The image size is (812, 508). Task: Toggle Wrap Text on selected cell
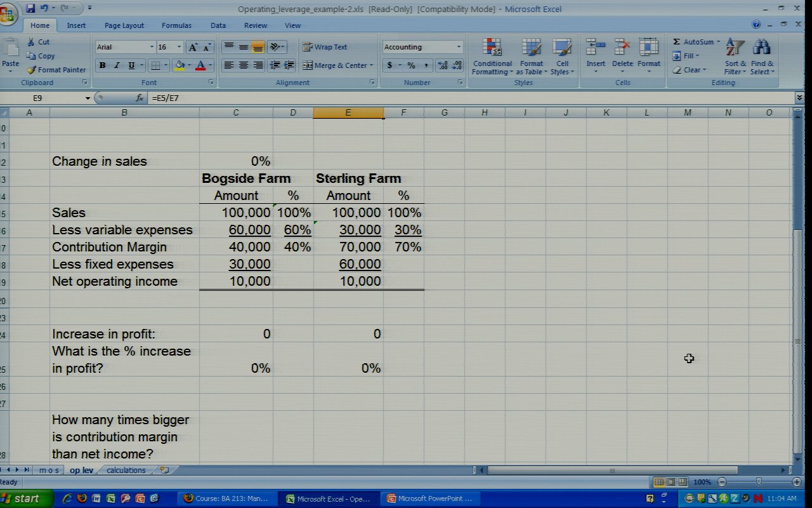point(325,47)
